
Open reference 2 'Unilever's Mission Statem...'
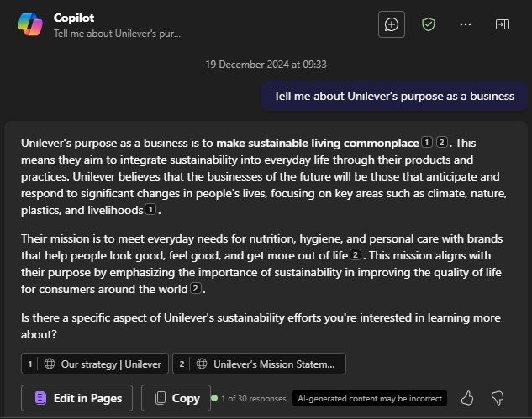click(x=259, y=364)
